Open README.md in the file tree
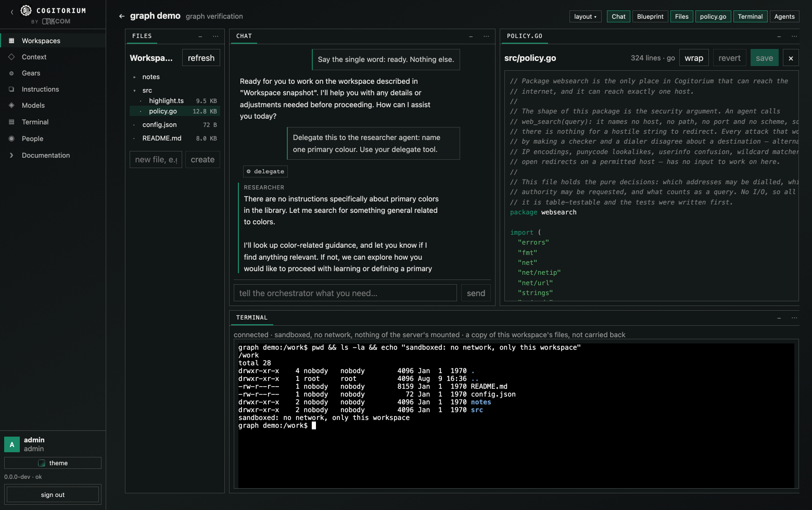The image size is (812, 510). pyautogui.click(x=174, y=138)
